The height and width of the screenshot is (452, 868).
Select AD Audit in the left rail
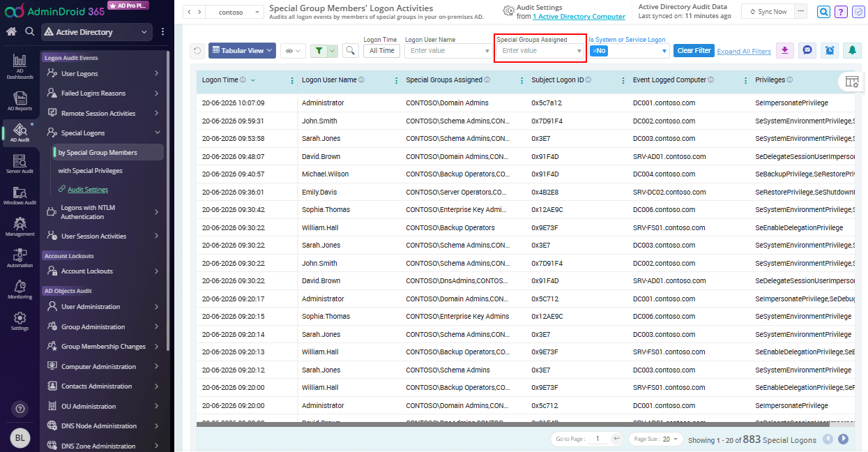(x=20, y=133)
